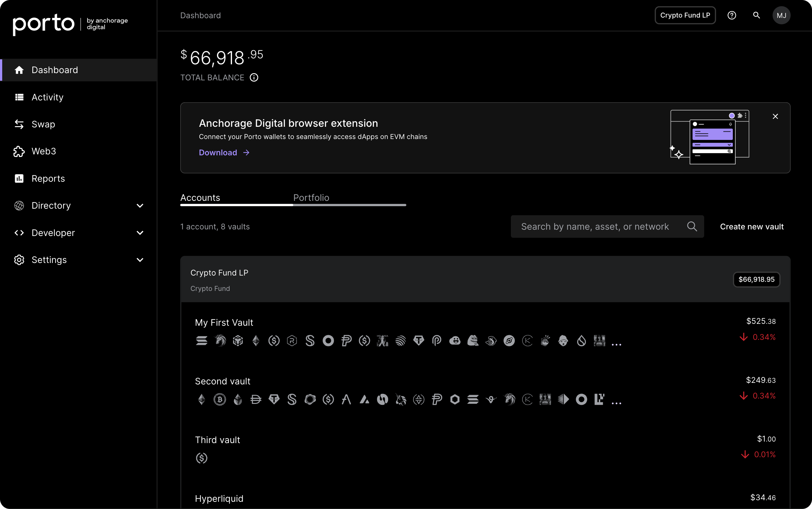812x509 pixels.
Task: Click the $34.46 Hyperliquid balance
Action: [x=763, y=498]
